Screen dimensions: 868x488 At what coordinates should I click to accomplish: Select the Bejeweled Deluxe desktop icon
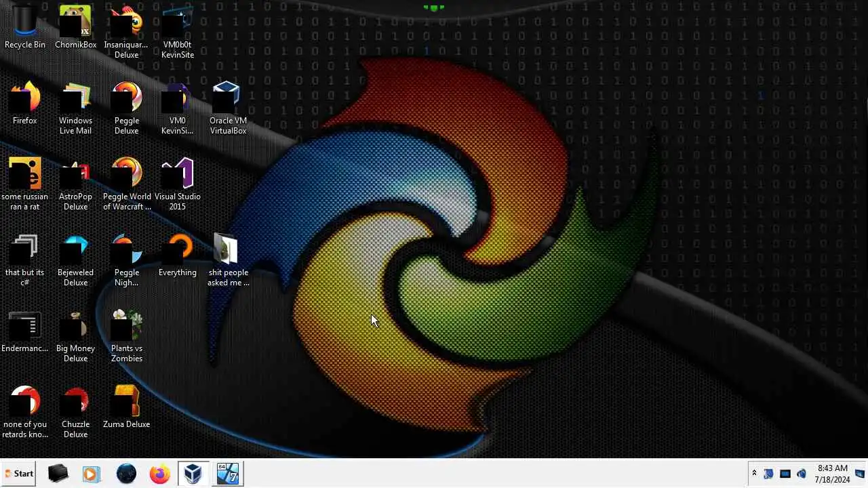75,260
